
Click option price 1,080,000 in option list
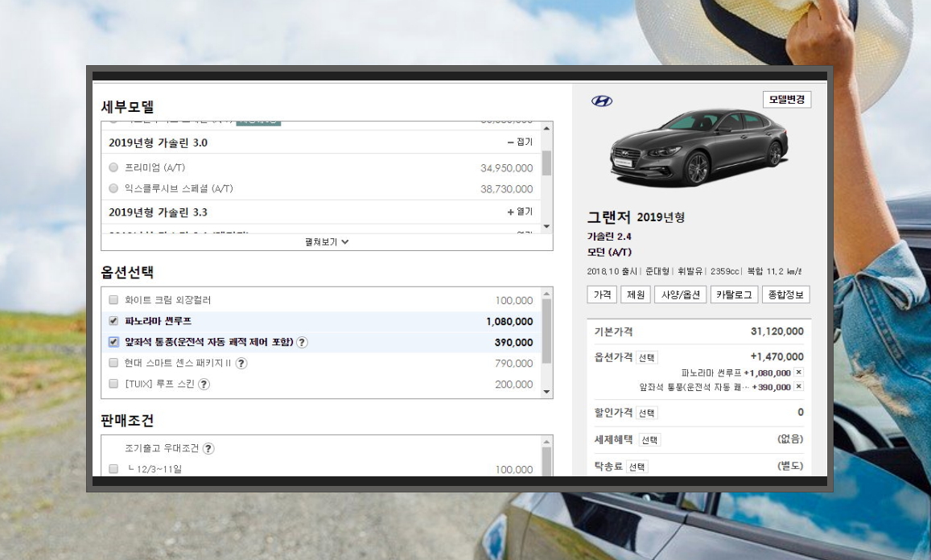pyautogui.click(x=509, y=321)
